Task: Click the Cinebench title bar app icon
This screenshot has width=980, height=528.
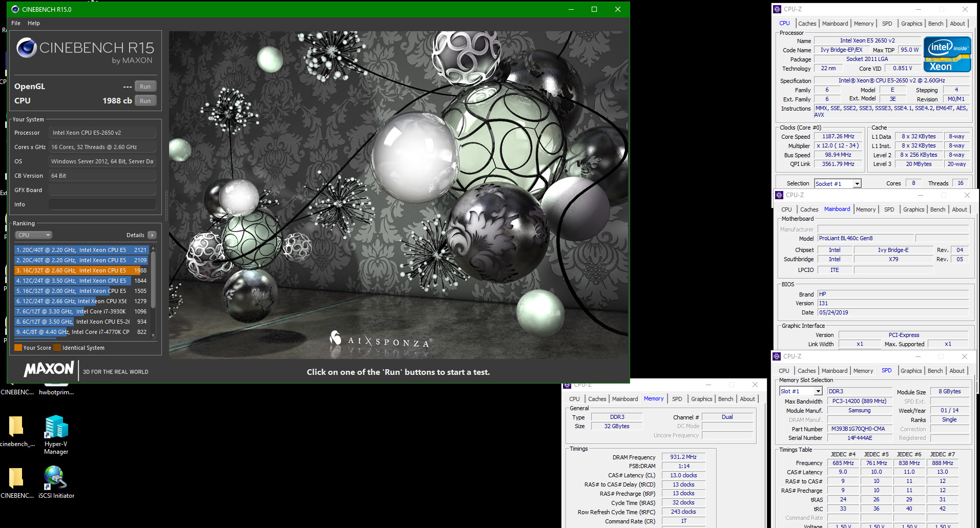Action: coord(15,9)
